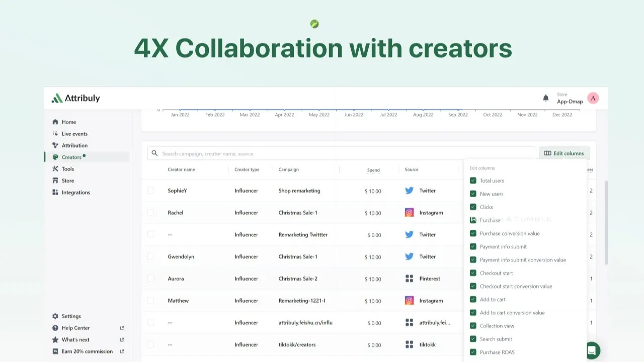Click the Creator name column header

(x=181, y=169)
